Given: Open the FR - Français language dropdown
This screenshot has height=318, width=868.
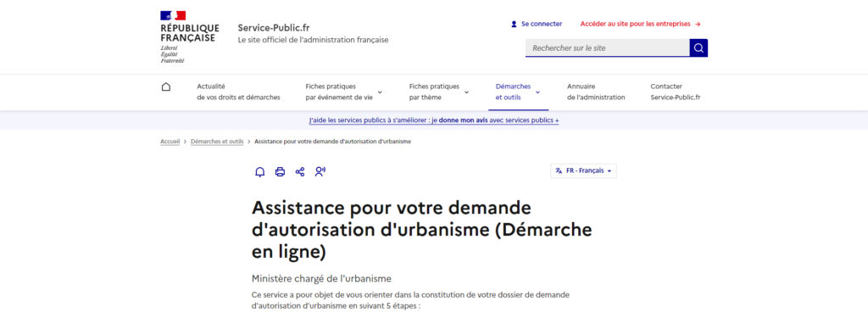Looking at the screenshot, I should [x=583, y=171].
